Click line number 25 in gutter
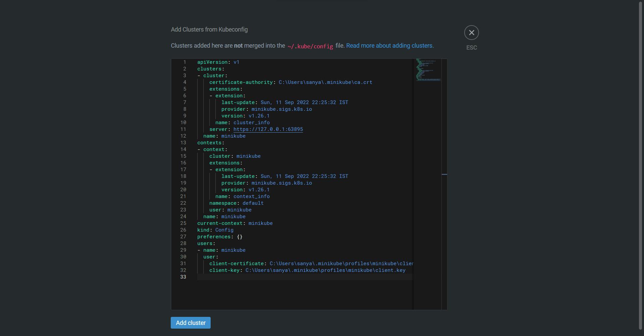Screen dimensions: 644x336 [183, 223]
